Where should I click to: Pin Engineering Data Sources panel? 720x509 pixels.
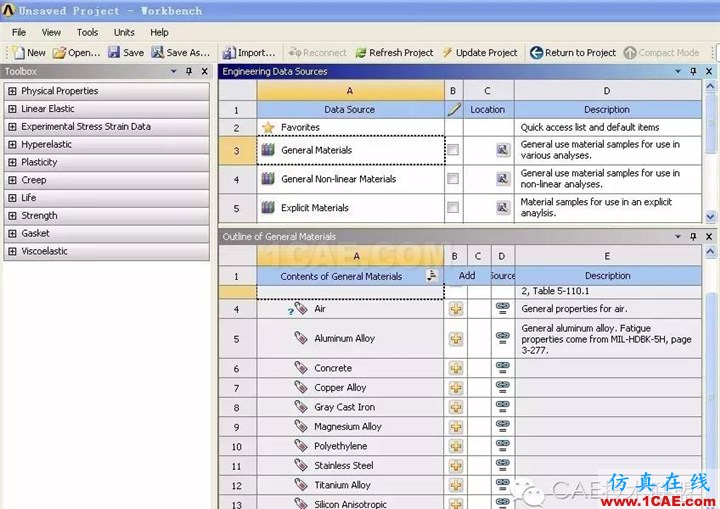[x=693, y=71]
